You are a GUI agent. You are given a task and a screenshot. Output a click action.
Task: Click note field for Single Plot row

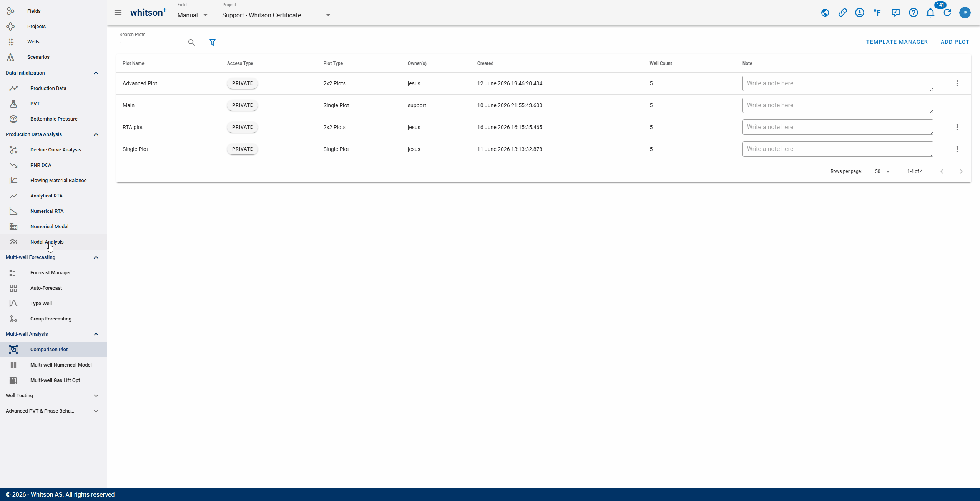point(838,149)
